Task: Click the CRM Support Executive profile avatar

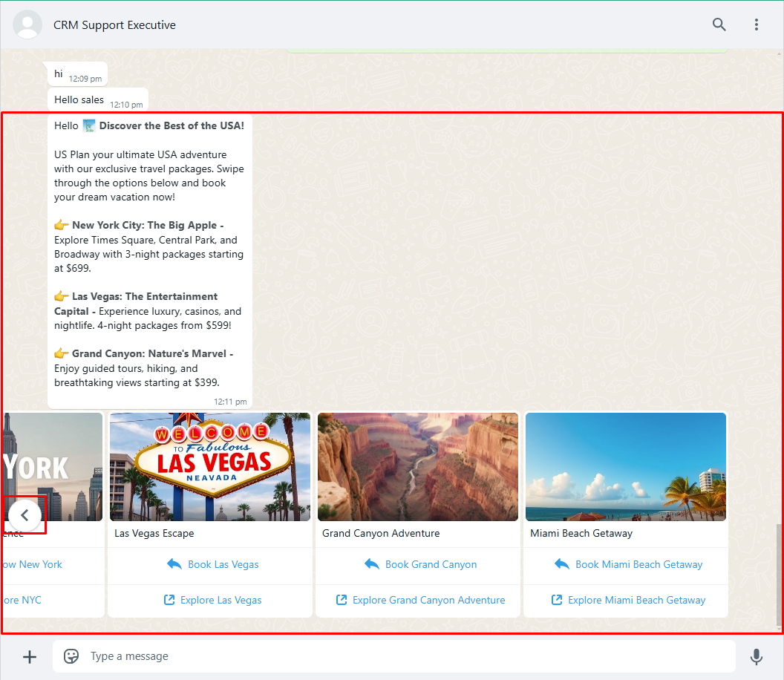Action: 28,24
